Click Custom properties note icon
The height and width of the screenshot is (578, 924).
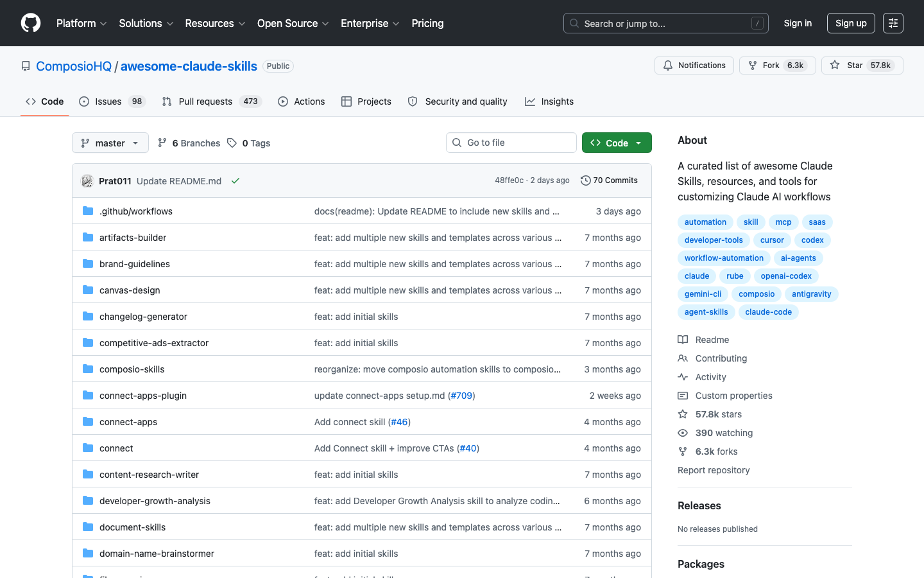(683, 396)
